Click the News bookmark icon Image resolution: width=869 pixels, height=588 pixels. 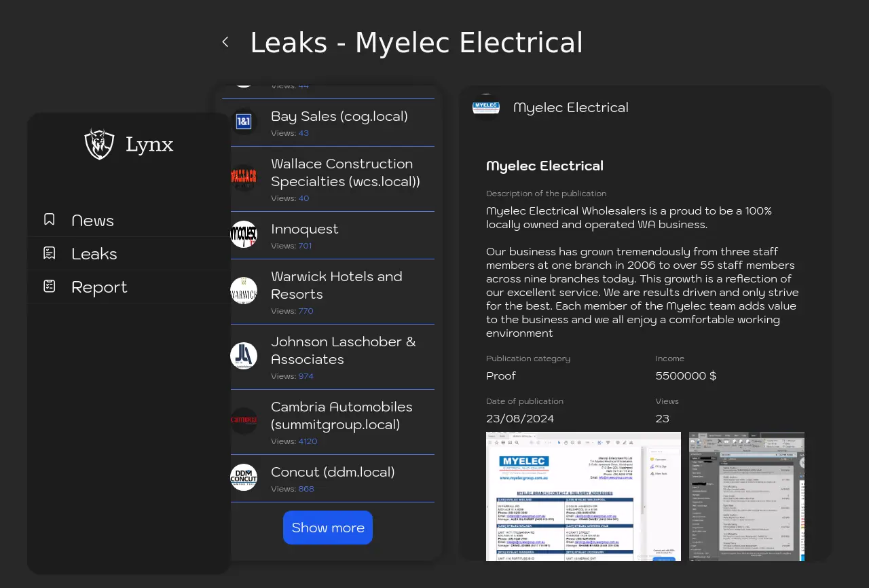[x=50, y=220]
